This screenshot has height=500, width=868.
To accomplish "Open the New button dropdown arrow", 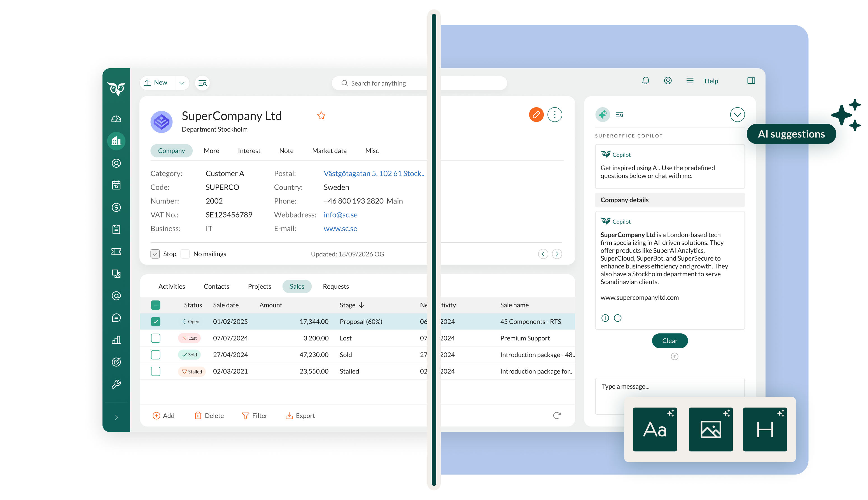I will pyautogui.click(x=182, y=83).
